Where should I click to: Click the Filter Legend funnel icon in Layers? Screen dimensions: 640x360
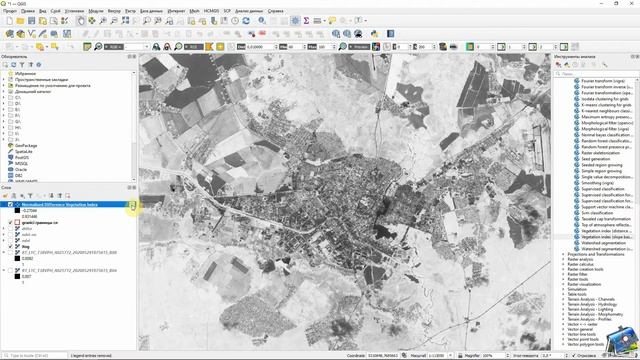point(30,196)
